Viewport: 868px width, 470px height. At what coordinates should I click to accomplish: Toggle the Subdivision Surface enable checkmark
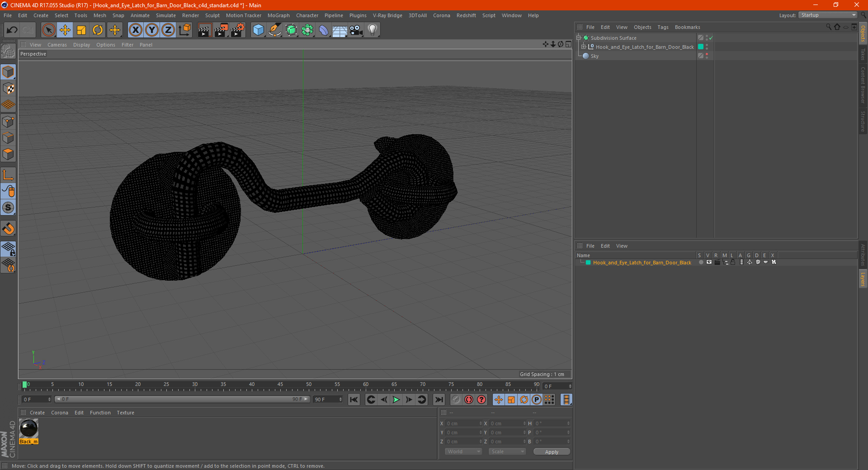pyautogui.click(x=711, y=38)
